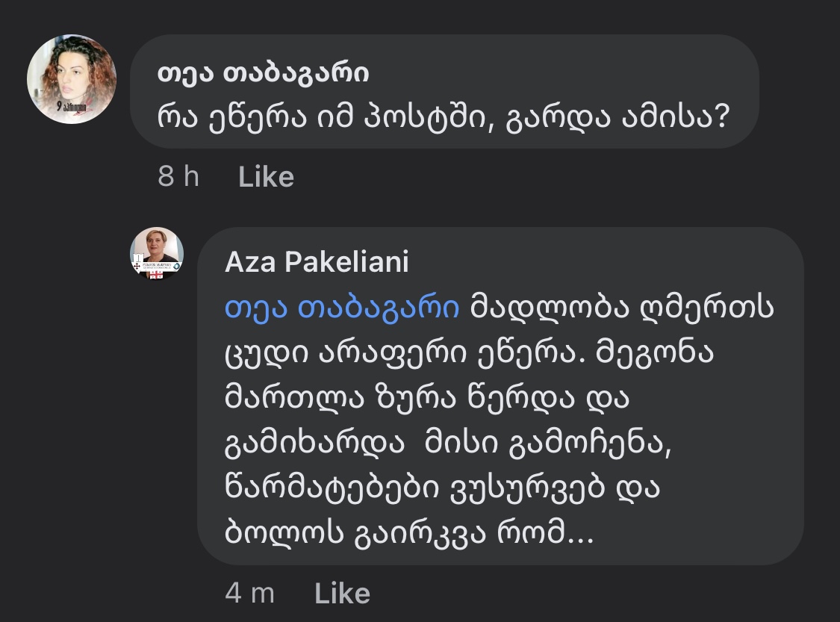Open Aza Pakeliani's profile picture
Screen dimensions: 840x622
157,253
